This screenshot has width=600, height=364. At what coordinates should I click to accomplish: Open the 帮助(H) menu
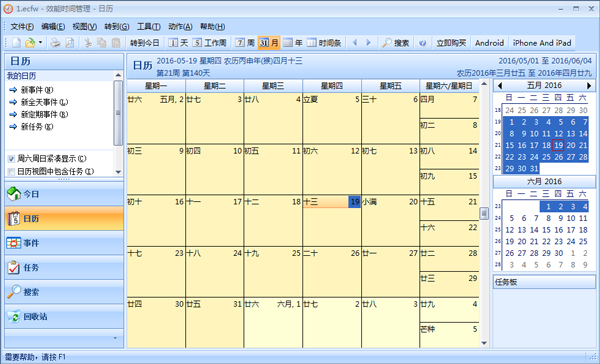point(212,26)
